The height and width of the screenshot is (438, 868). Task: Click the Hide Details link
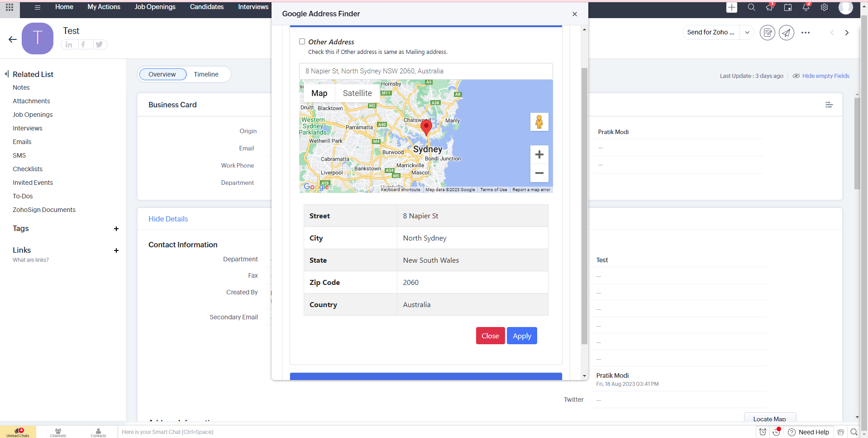[168, 219]
